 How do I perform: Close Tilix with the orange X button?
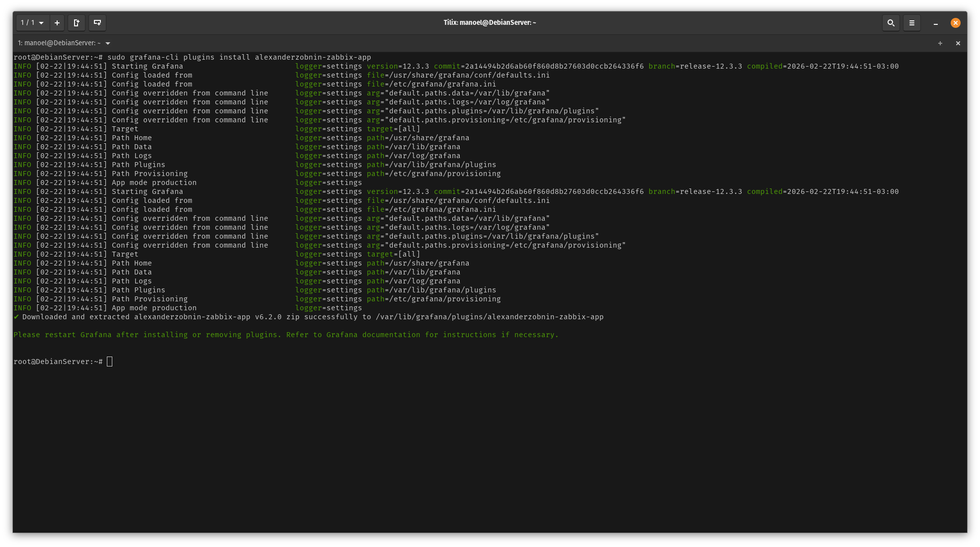955,23
